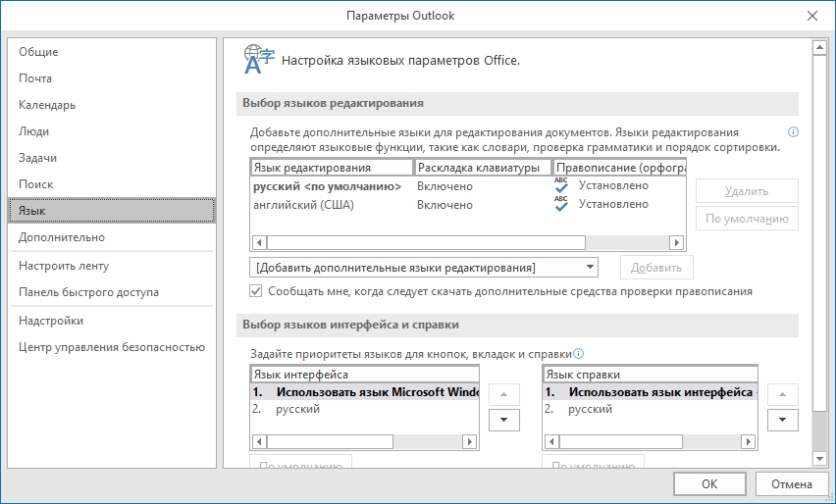
Task: Click the Добавить button
Action: (x=656, y=268)
